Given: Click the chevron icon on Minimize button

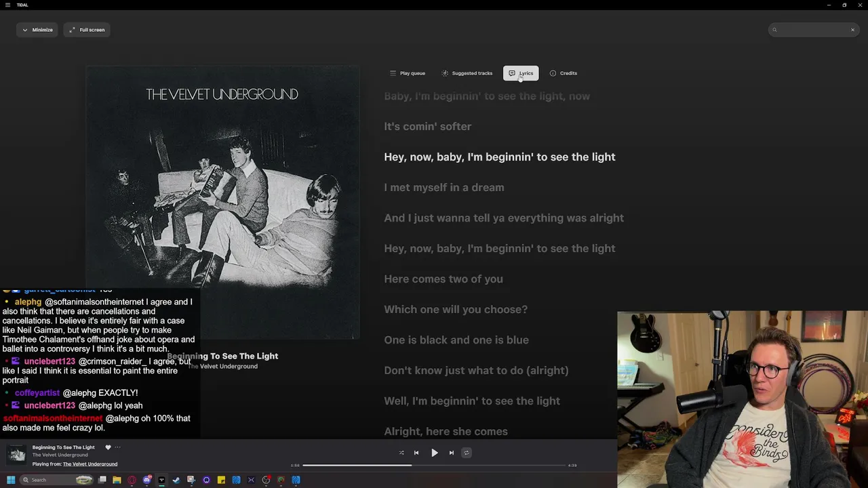Looking at the screenshot, I should tap(25, 30).
